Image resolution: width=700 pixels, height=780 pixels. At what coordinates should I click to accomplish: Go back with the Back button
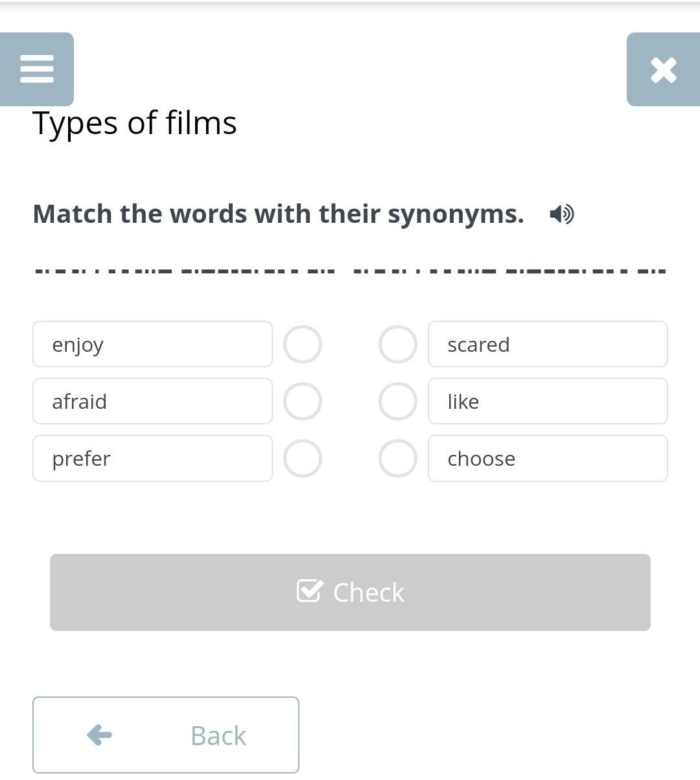click(x=166, y=735)
